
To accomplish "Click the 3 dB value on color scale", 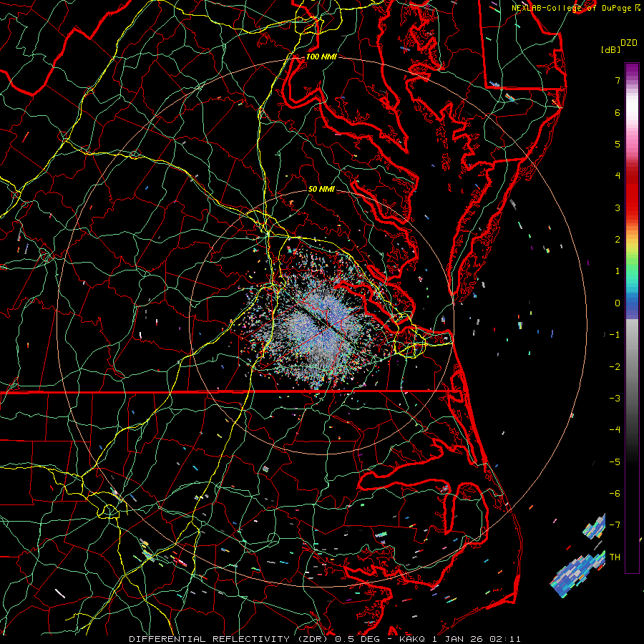I will point(618,208).
